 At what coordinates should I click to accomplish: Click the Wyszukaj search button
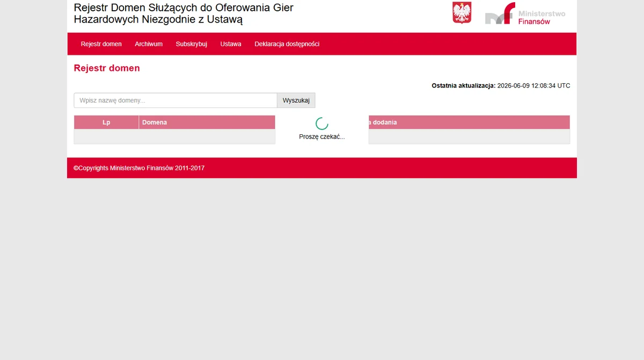pos(296,100)
